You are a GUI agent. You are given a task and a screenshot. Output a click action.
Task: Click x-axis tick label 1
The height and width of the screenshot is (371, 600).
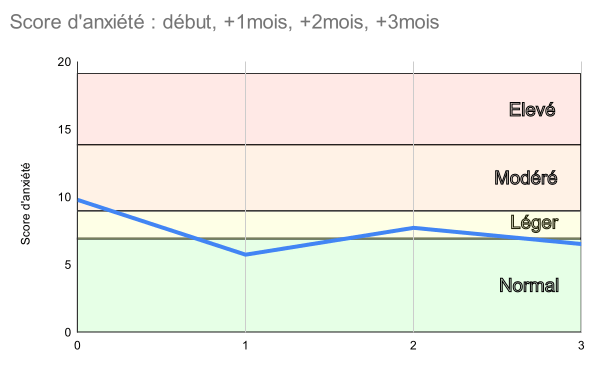point(245,346)
